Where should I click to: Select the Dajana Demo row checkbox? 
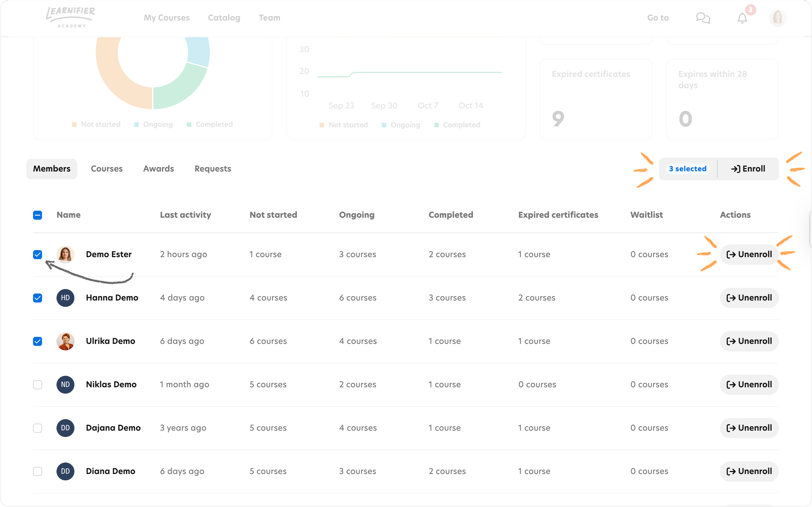click(x=37, y=428)
